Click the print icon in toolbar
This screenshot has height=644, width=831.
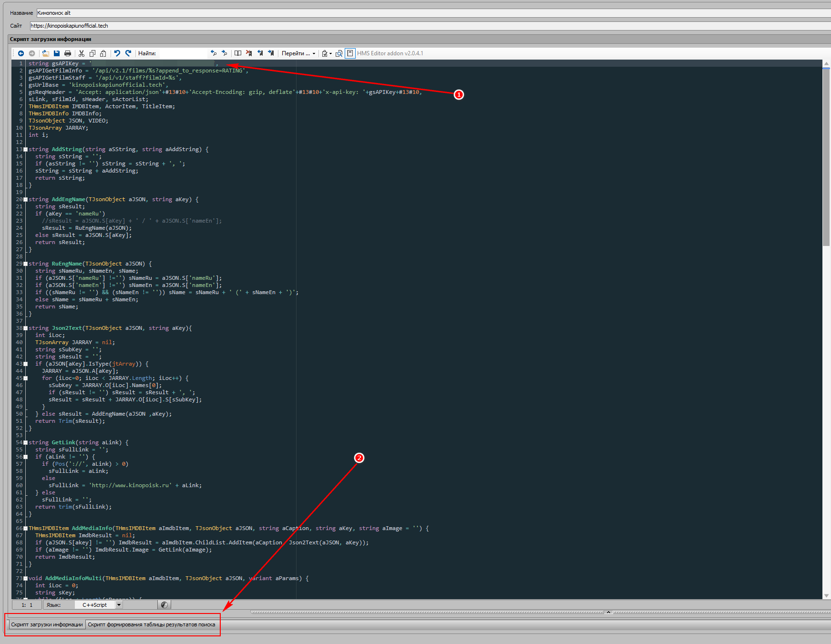68,53
